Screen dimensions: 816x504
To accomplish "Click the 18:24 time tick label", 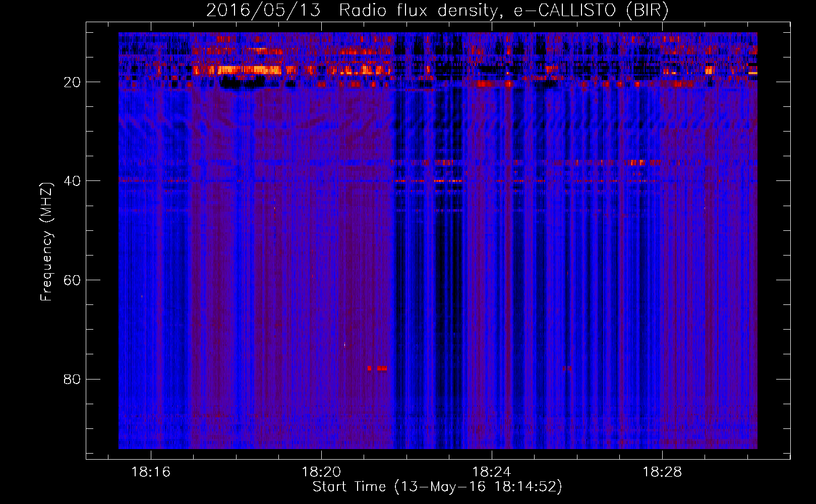I will pos(491,472).
